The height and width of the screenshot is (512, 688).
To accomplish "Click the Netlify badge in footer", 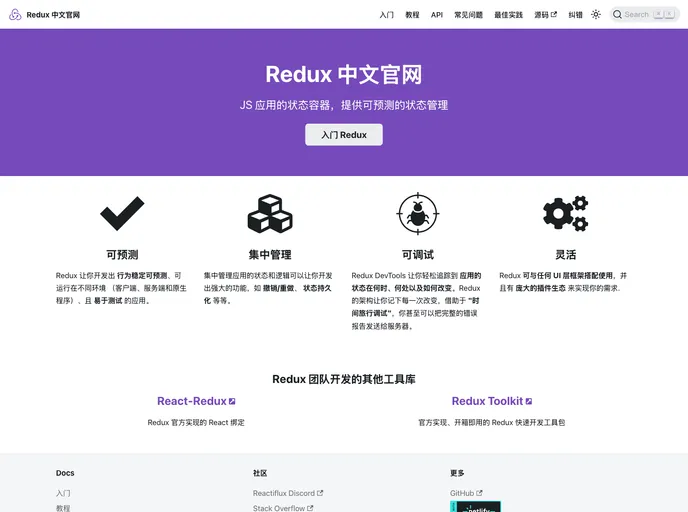I will coord(475,507).
